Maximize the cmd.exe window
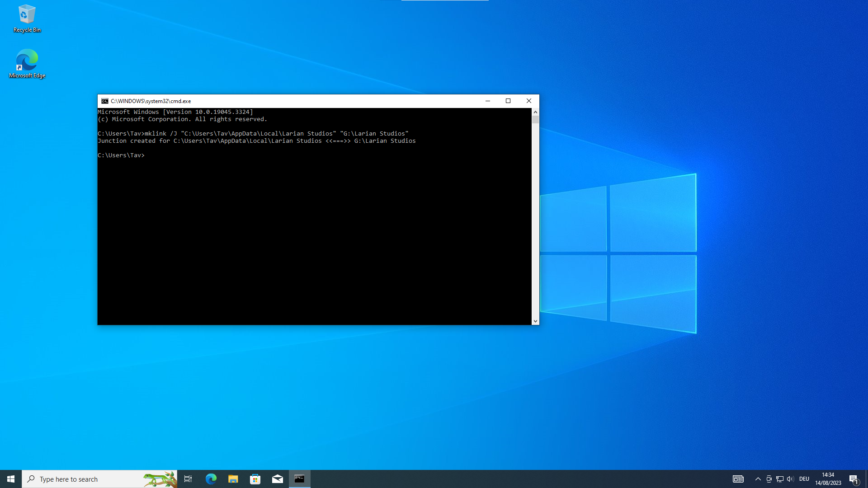 click(508, 101)
